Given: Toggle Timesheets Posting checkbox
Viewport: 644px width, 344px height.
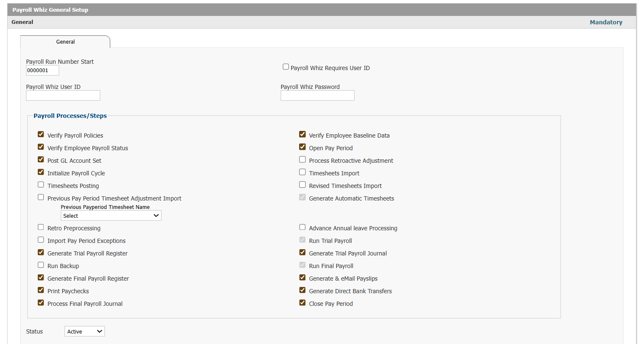Looking at the screenshot, I should pos(41,185).
